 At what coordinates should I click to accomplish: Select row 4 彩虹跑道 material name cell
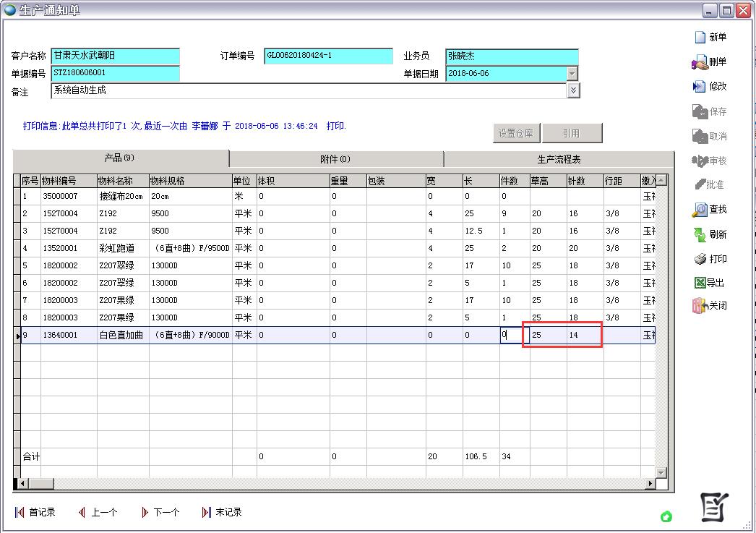tap(123, 248)
